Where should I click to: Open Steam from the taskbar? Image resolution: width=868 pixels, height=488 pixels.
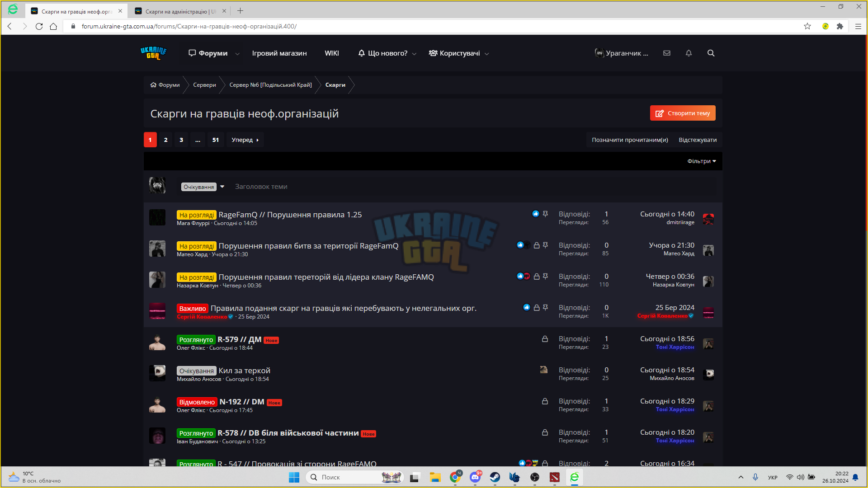495,477
